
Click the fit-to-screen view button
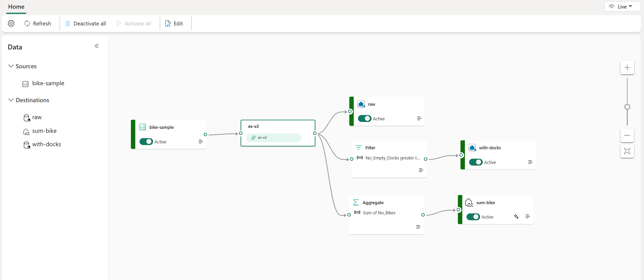(x=627, y=151)
